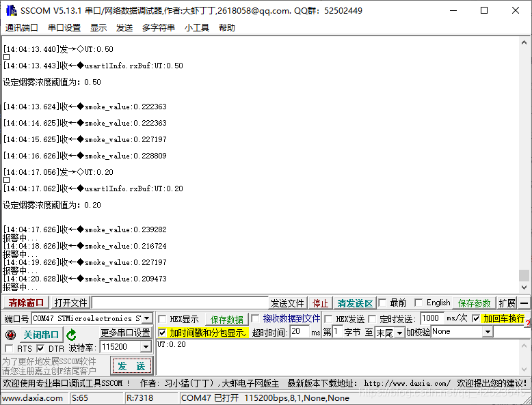Screen dimensions: 532x405
Task: Click the 1000 ms interval input field
Action: click(x=431, y=318)
